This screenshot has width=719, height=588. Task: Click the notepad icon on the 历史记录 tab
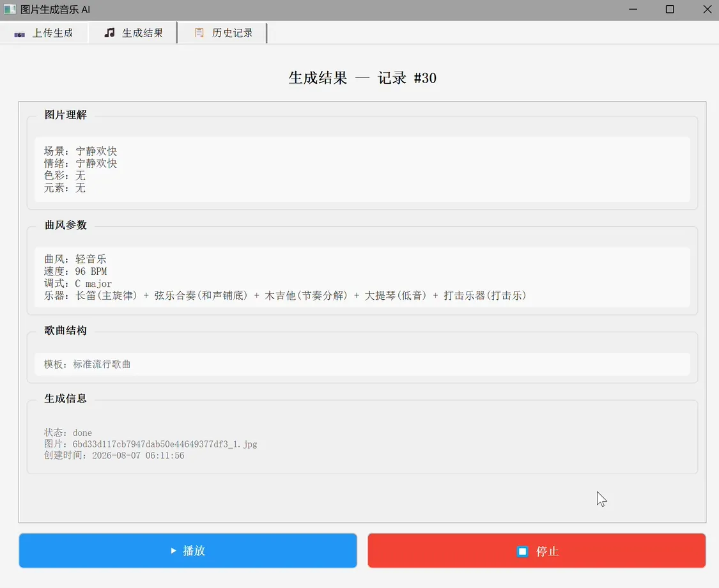tap(199, 33)
